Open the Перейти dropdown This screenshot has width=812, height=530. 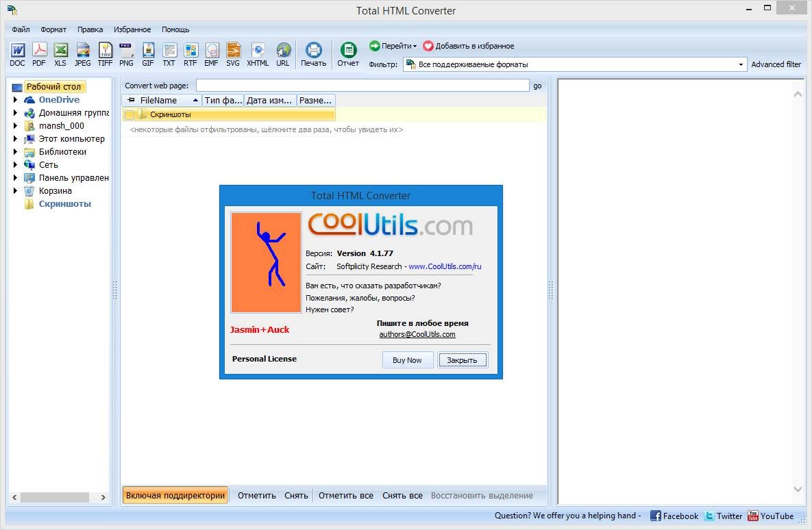click(x=393, y=46)
